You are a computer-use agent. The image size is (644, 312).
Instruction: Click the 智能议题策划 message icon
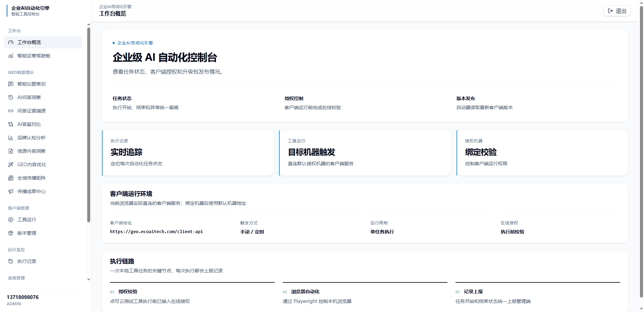(x=11, y=84)
